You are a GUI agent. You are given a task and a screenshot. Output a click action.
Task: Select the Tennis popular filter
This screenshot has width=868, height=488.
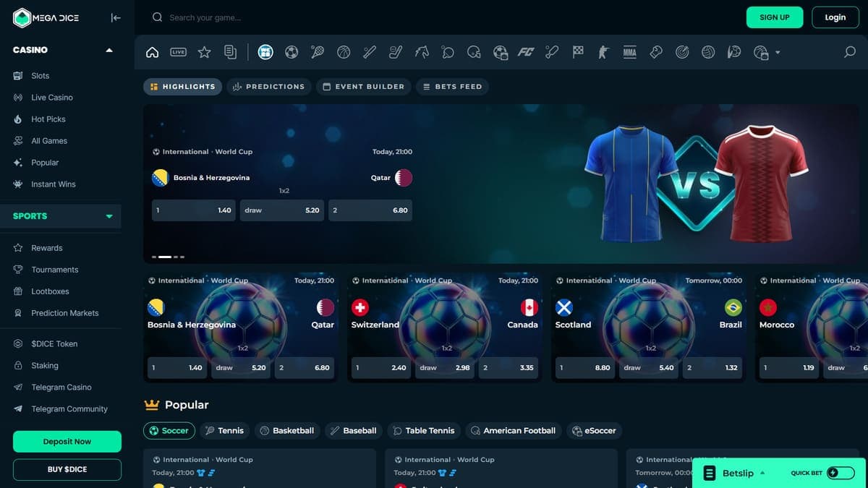coord(224,430)
